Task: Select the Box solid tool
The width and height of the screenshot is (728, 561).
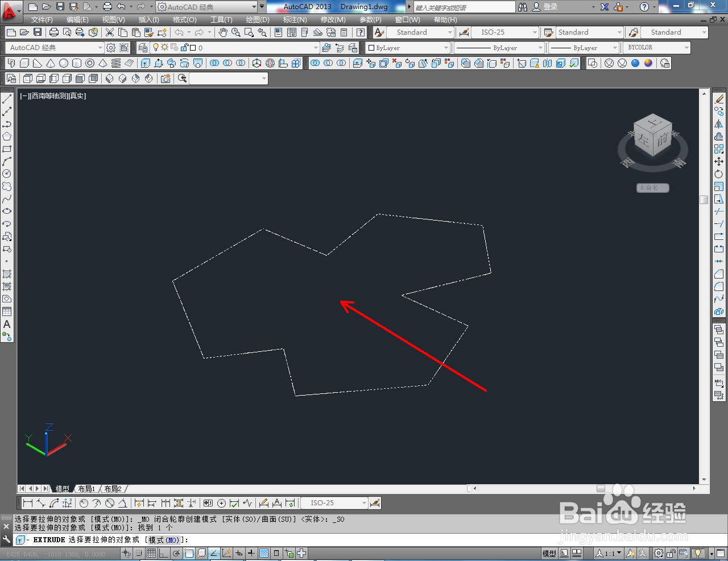Action: point(24,63)
